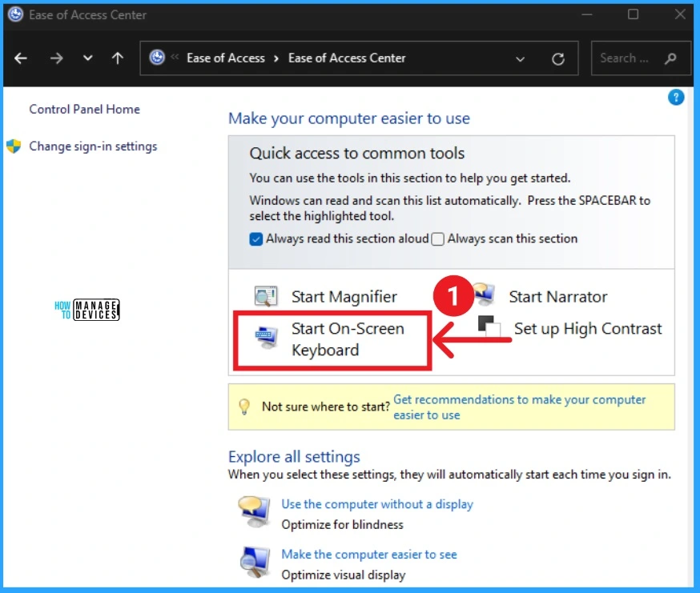Click the window title bar Ease of Access icon
The width and height of the screenshot is (700, 593).
pyautogui.click(x=16, y=14)
